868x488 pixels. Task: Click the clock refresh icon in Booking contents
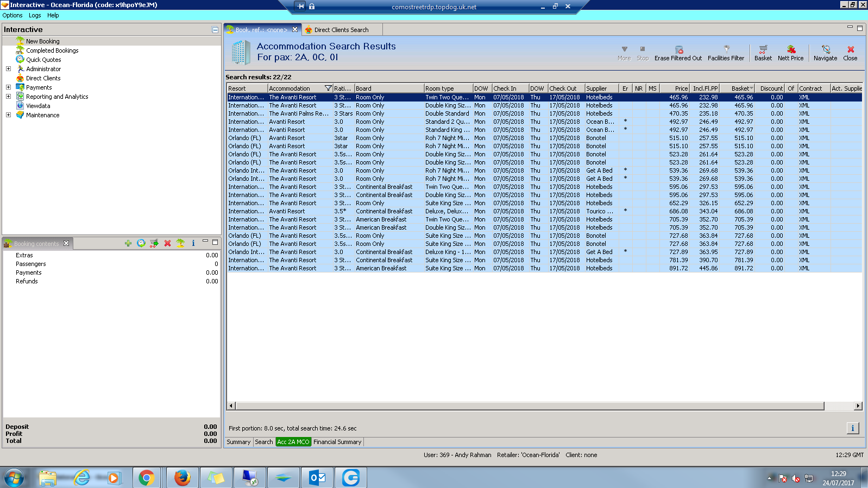tap(141, 243)
